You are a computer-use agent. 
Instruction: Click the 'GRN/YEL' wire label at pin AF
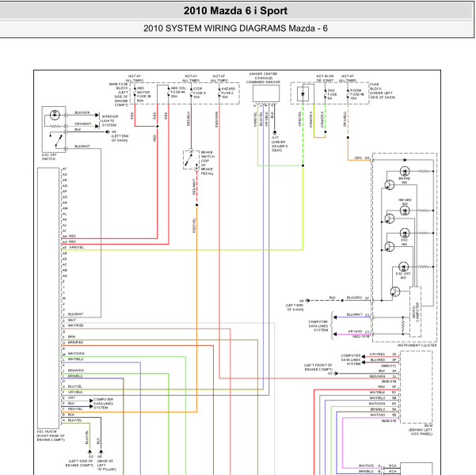tap(77, 247)
